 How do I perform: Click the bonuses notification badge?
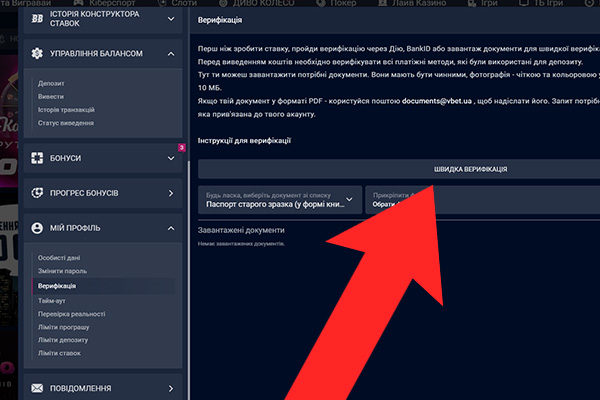[x=181, y=148]
